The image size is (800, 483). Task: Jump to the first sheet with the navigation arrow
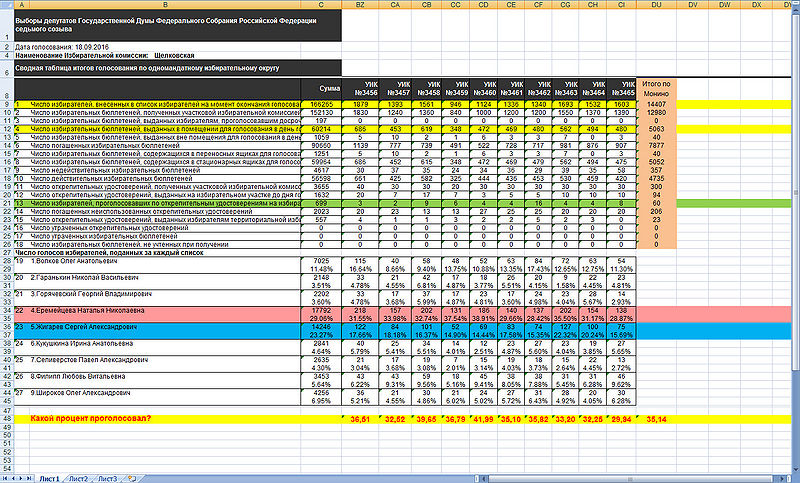6,478
